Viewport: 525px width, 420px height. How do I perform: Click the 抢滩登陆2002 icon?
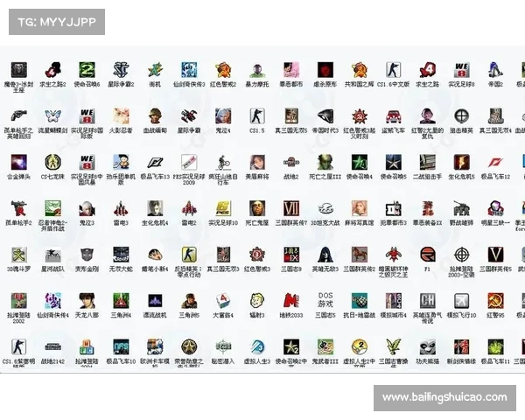pyautogui.click(x=19, y=301)
